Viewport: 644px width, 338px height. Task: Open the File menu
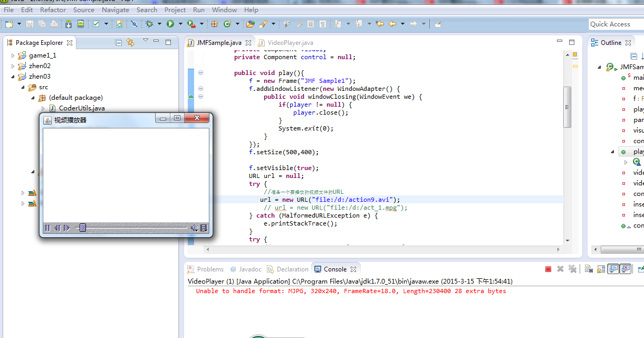8,10
